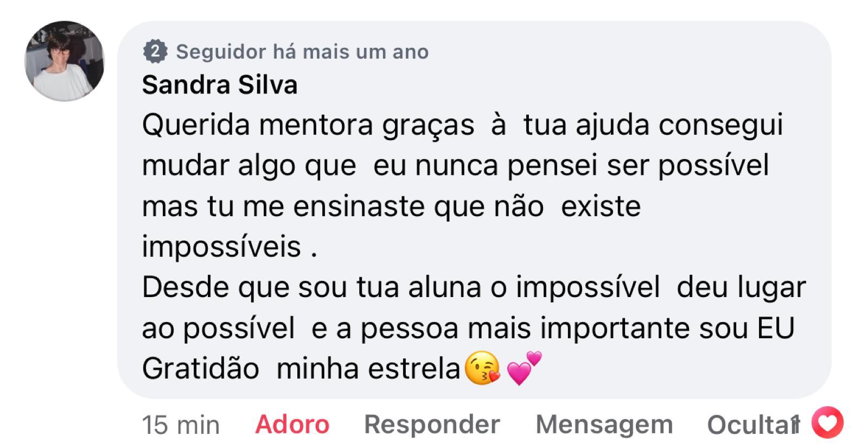Open Sandra Silva's profile picture
Screen dimensions: 868x448
pyautogui.click(x=65, y=61)
